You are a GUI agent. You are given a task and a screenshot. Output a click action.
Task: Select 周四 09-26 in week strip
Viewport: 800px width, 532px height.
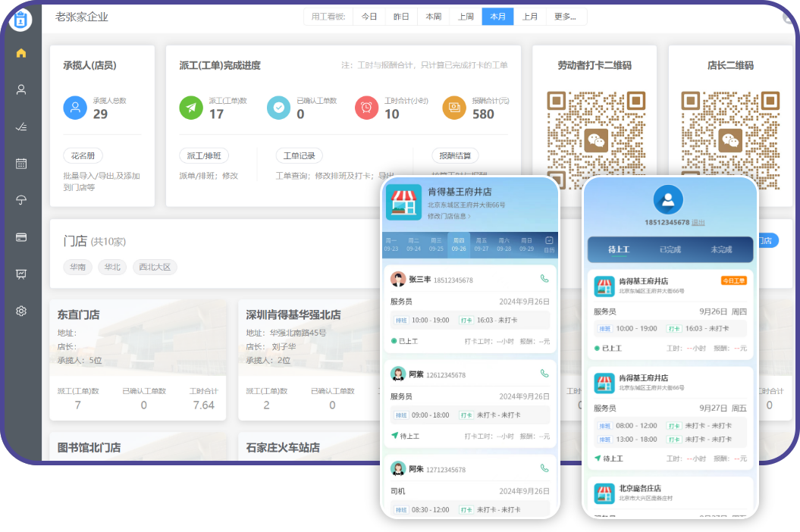tap(459, 244)
